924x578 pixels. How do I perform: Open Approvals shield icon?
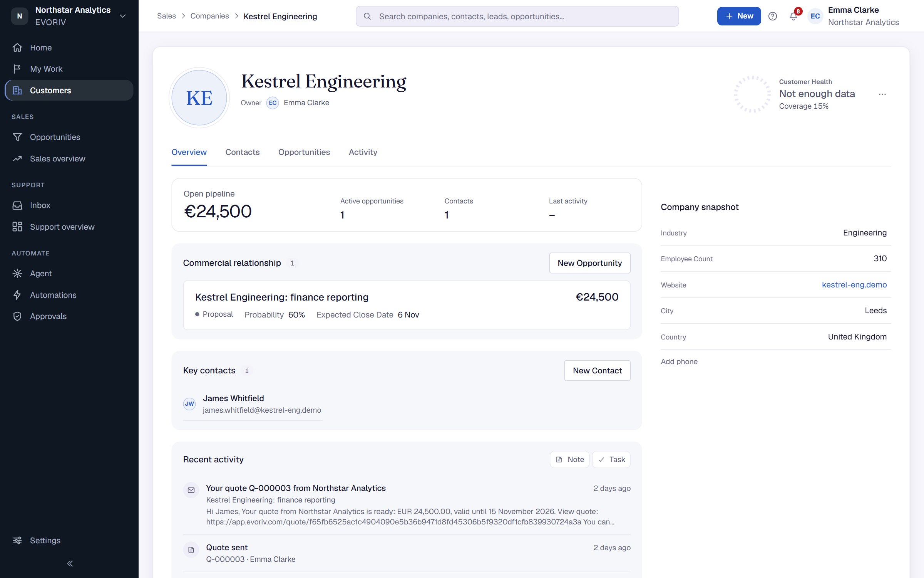tap(17, 316)
